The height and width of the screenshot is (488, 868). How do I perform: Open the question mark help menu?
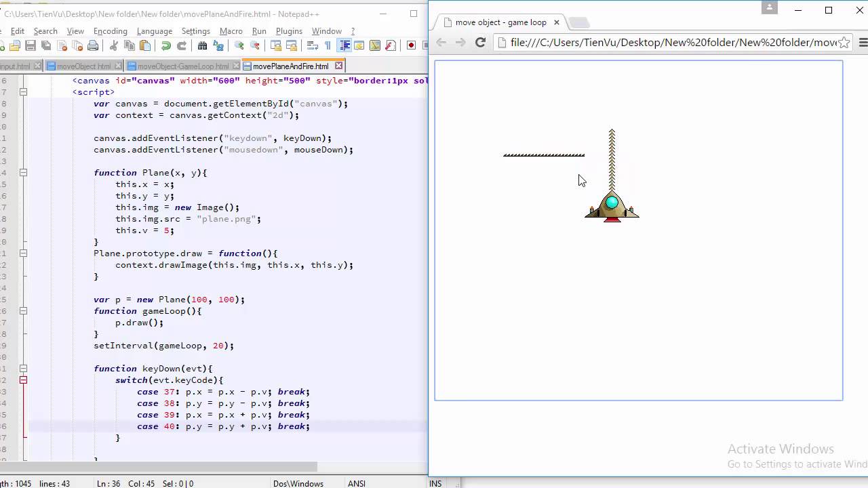[x=353, y=31]
